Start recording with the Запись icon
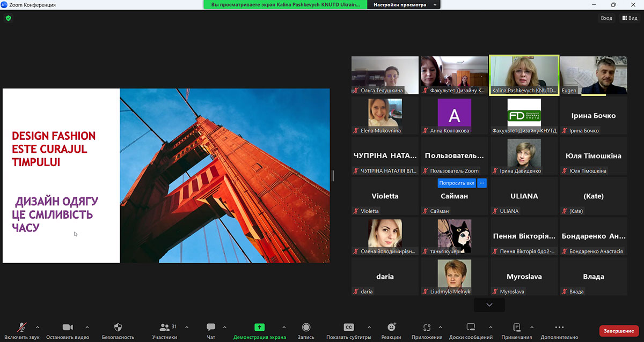This screenshot has height=342, width=644. (306, 328)
